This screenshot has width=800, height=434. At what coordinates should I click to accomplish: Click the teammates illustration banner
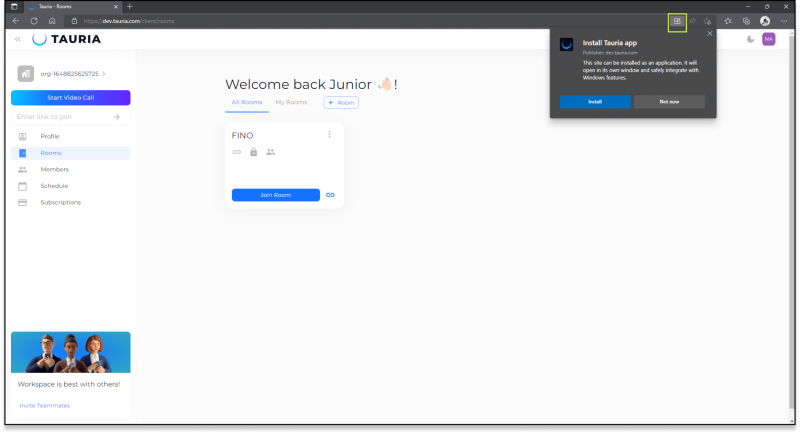tap(70, 352)
